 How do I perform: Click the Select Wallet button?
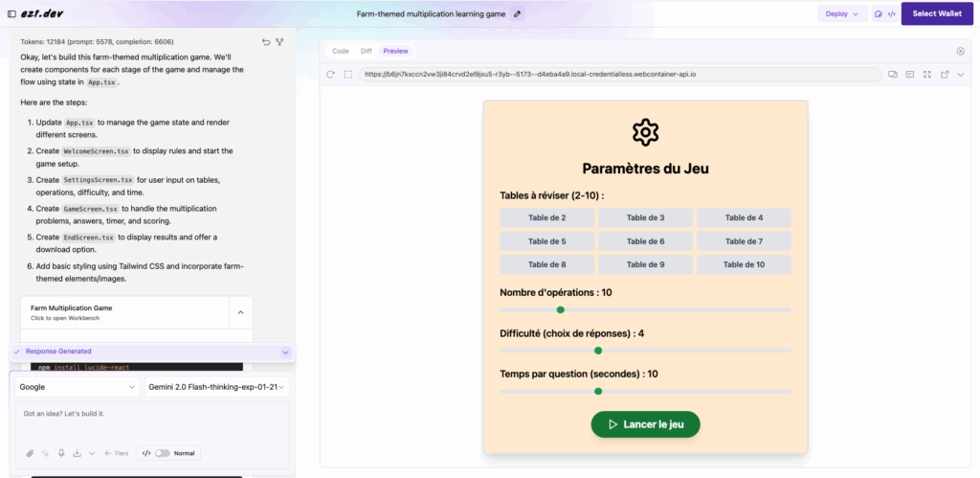click(x=937, y=13)
